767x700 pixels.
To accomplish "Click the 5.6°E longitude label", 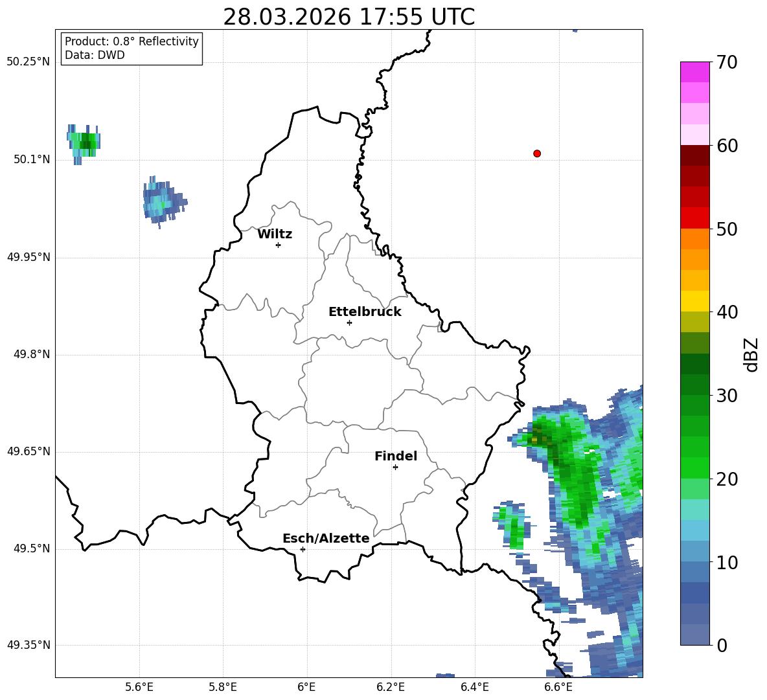I will 139,687.
